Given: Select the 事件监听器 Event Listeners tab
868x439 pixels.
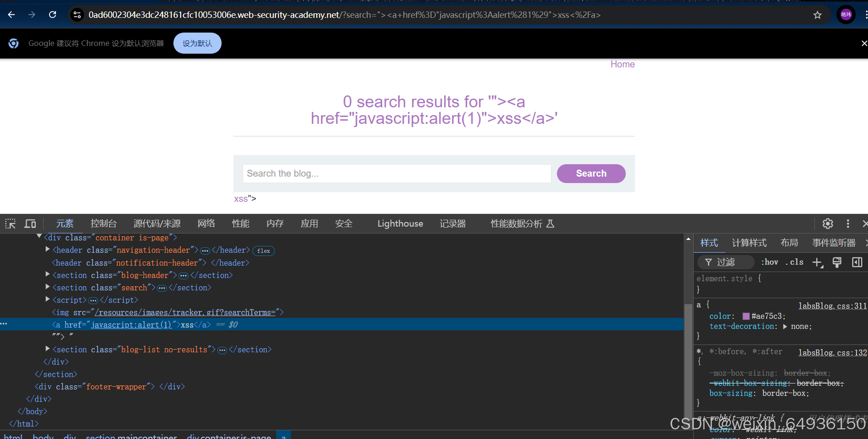Looking at the screenshot, I should (x=834, y=243).
